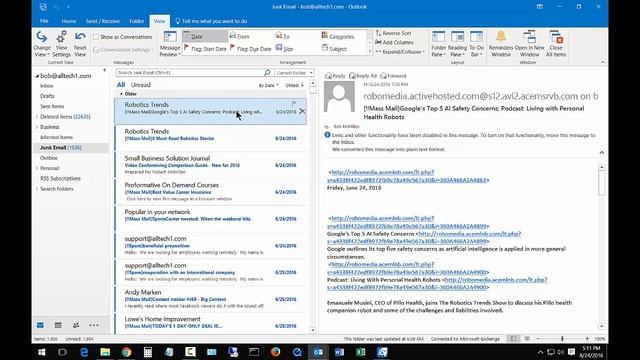Click Reverse Sort
The image size is (640, 360).
click(x=393, y=33)
